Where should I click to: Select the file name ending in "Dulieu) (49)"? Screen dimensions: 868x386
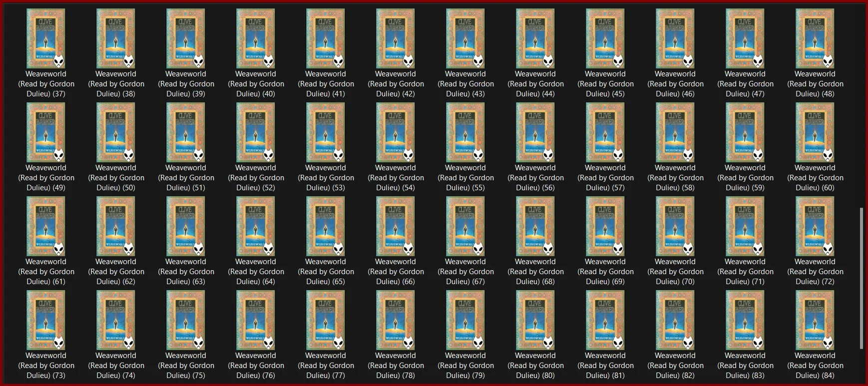(46, 178)
